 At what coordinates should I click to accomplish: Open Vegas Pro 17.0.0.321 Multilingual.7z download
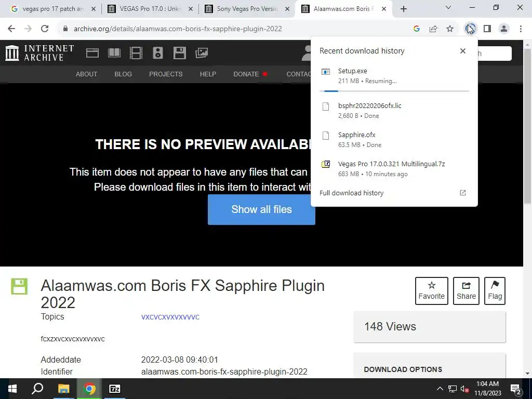point(394,169)
